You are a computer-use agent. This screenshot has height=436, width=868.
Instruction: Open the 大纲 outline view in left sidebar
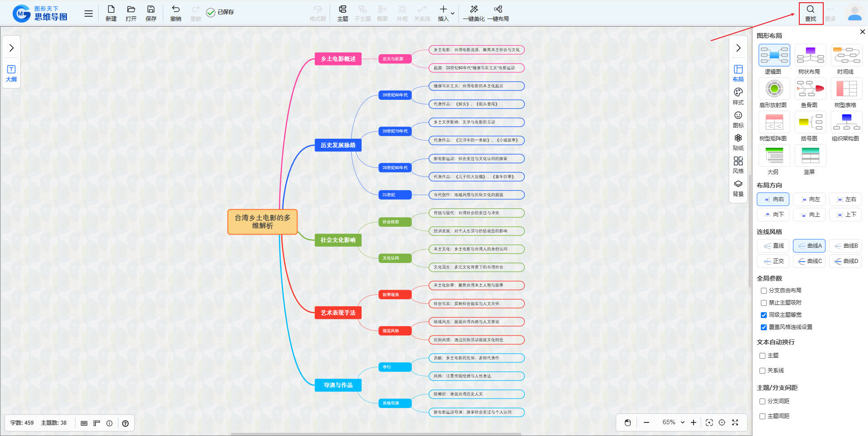pos(11,73)
